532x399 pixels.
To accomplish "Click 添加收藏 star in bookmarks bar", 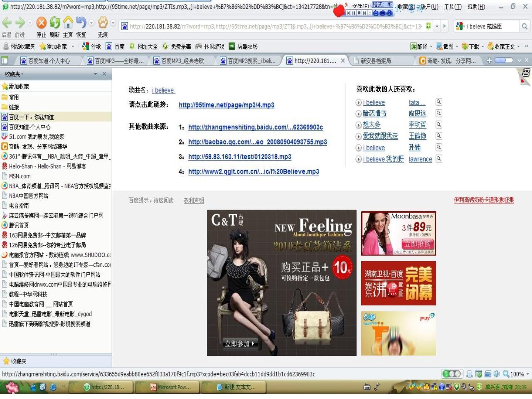I will [53, 47].
